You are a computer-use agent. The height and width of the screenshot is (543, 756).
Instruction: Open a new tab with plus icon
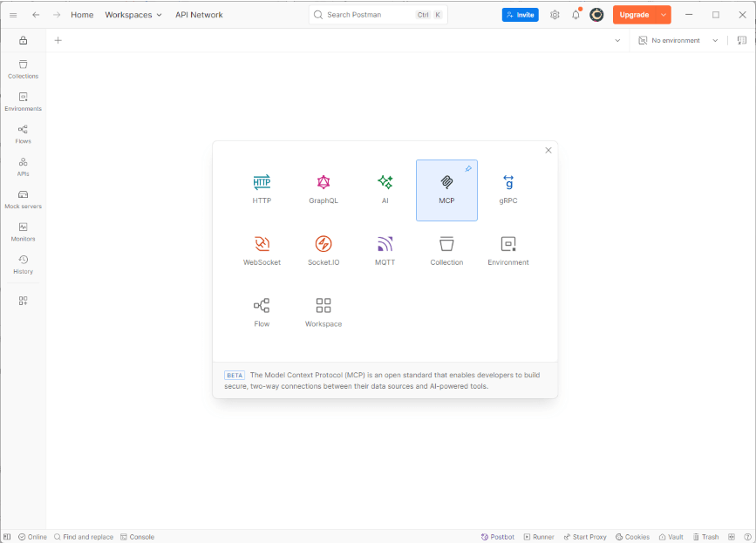point(58,40)
